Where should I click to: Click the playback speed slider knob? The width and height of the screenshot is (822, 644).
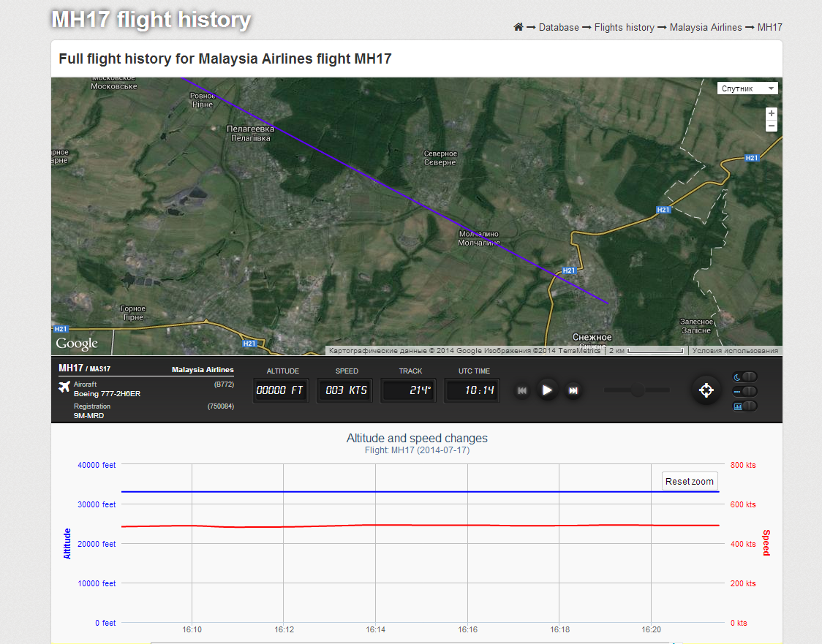pos(637,391)
